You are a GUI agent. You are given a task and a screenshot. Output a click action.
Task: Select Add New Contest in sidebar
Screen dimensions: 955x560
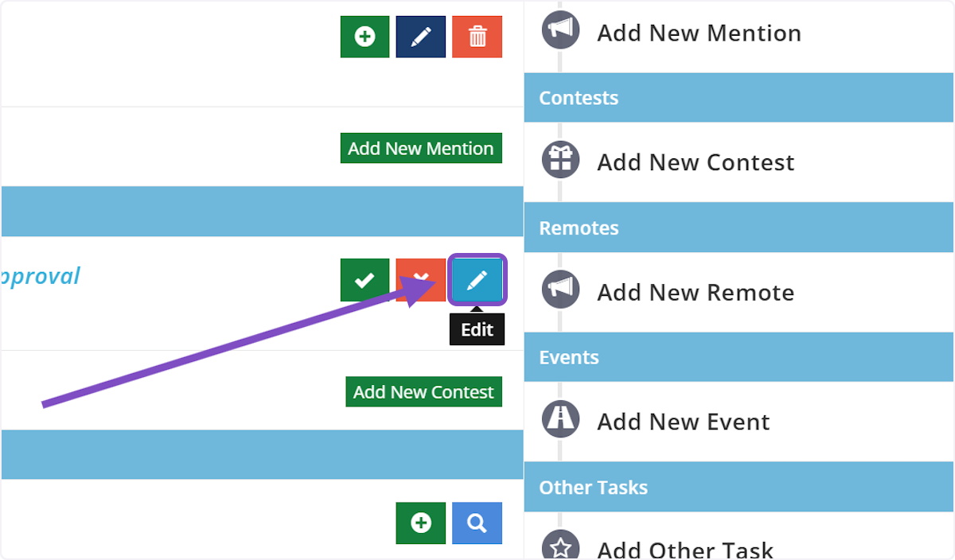[696, 162]
